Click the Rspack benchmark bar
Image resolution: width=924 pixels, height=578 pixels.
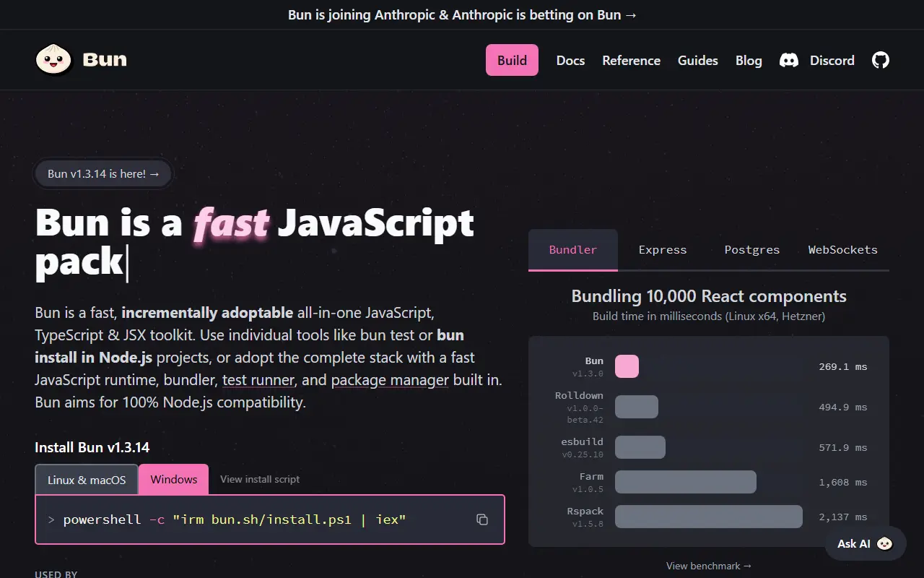coord(709,517)
